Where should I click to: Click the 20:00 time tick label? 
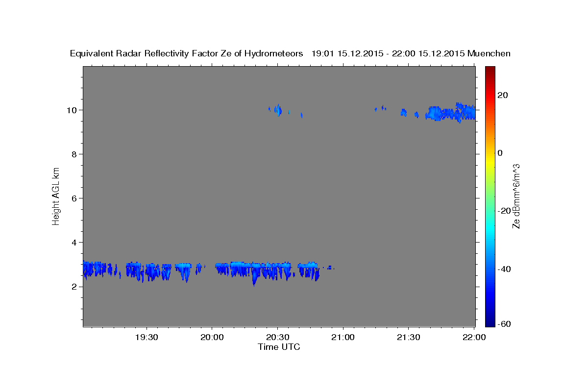212,337
